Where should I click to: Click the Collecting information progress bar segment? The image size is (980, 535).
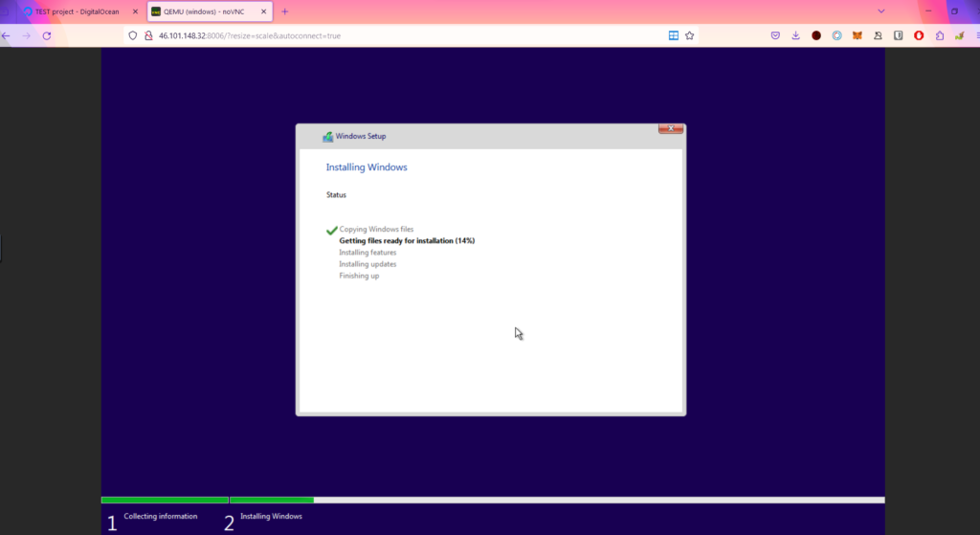(165, 500)
